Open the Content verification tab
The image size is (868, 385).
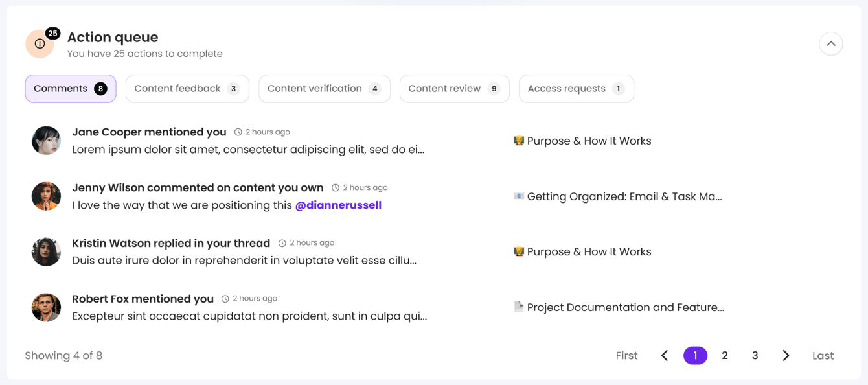324,89
